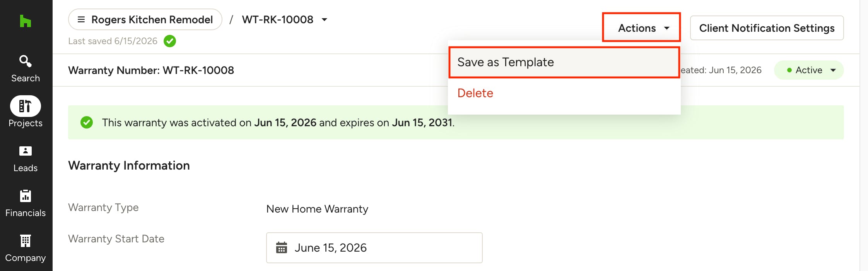Click the Rogers Kitchen Remodel project button
868x271 pixels.
pyautogui.click(x=145, y=19)
